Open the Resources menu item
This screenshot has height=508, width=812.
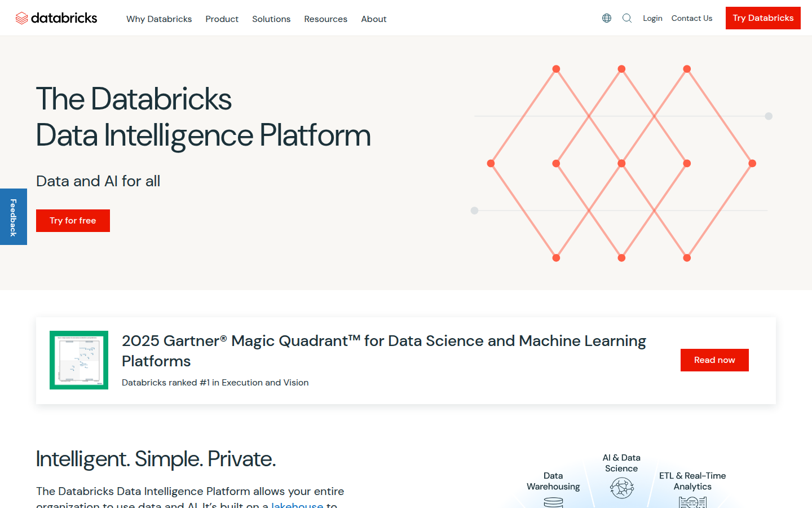pos(325,19)
